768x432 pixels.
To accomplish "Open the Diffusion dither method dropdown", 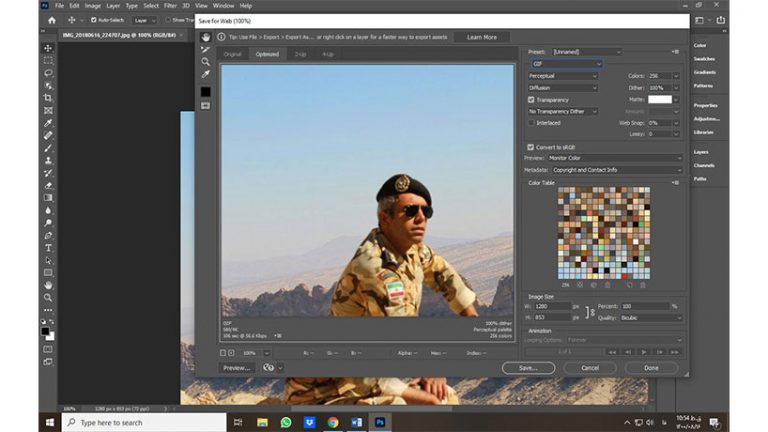I will 563,88.
